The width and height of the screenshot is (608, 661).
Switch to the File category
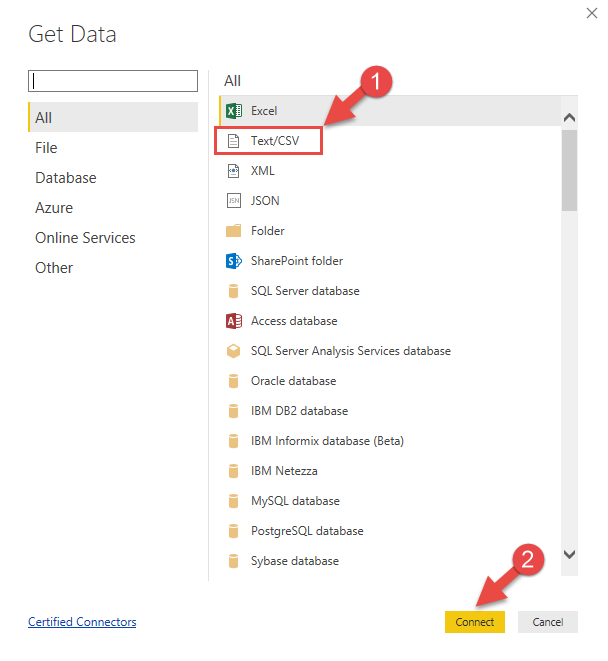pyautogui.click(x=46, y=148)
